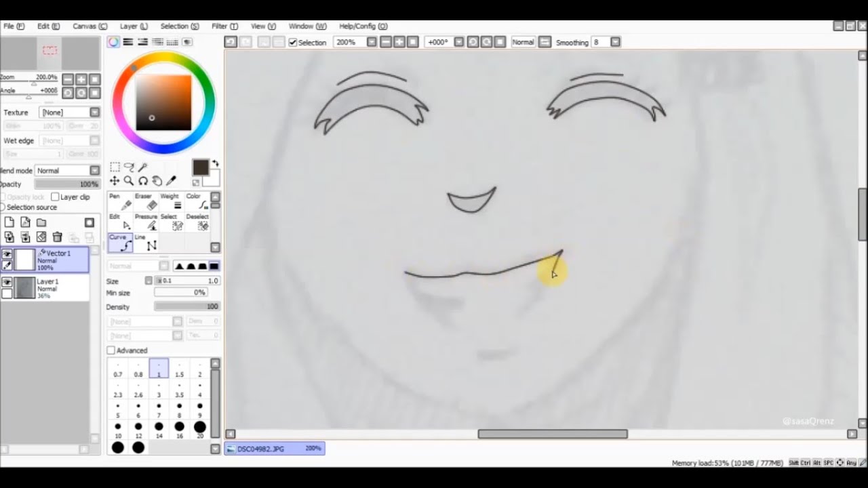868x488 pixels.
Task: Open the Layer menu
Action: tap(134, 26)
